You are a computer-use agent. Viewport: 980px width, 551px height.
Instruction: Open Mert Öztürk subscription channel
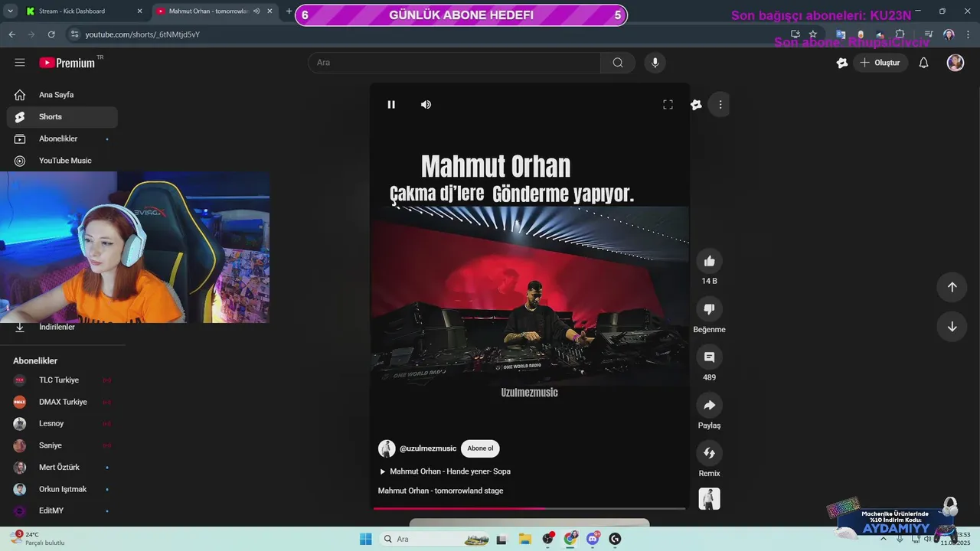[62, 468]
